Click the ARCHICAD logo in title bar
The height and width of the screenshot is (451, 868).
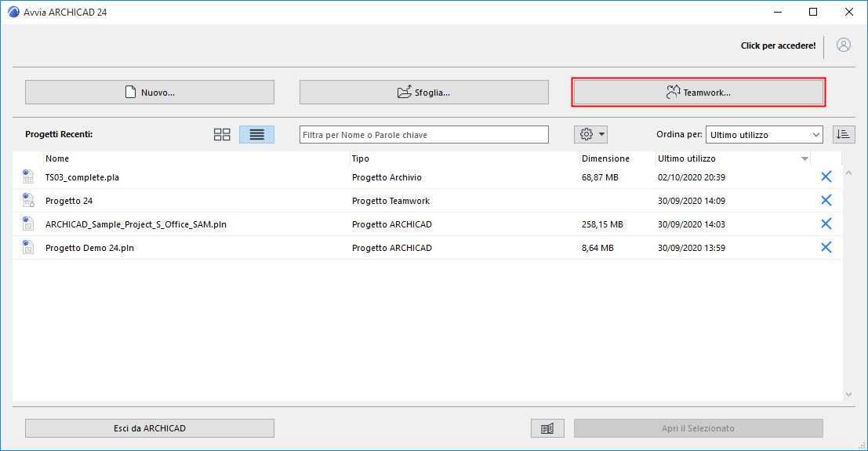coord(13,12)
